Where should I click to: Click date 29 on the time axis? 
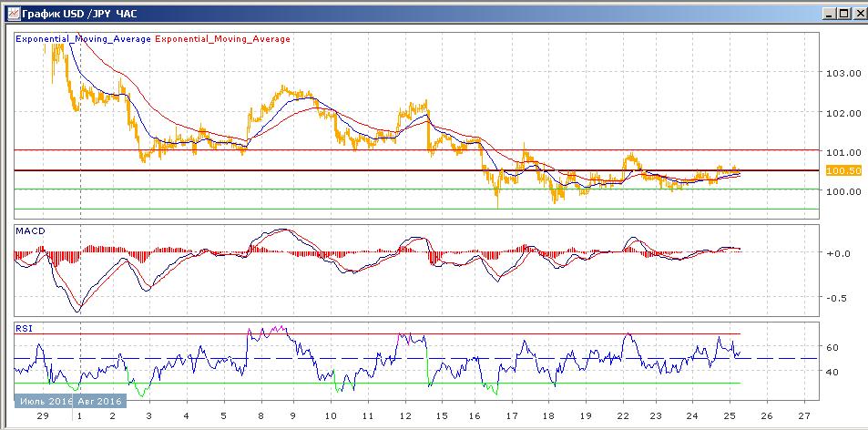(x=43, y=415)
